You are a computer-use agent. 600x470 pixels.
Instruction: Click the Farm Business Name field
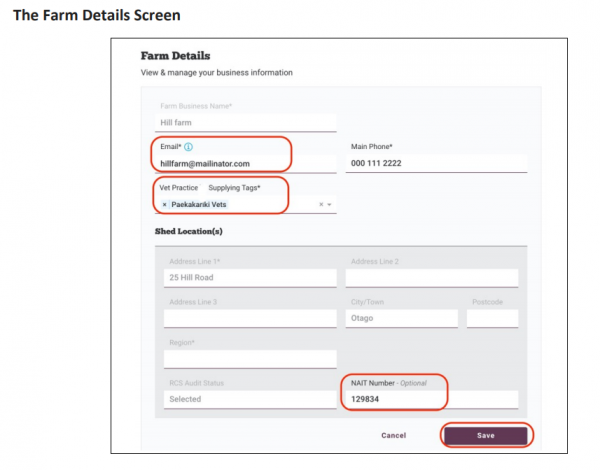point(247,122)
